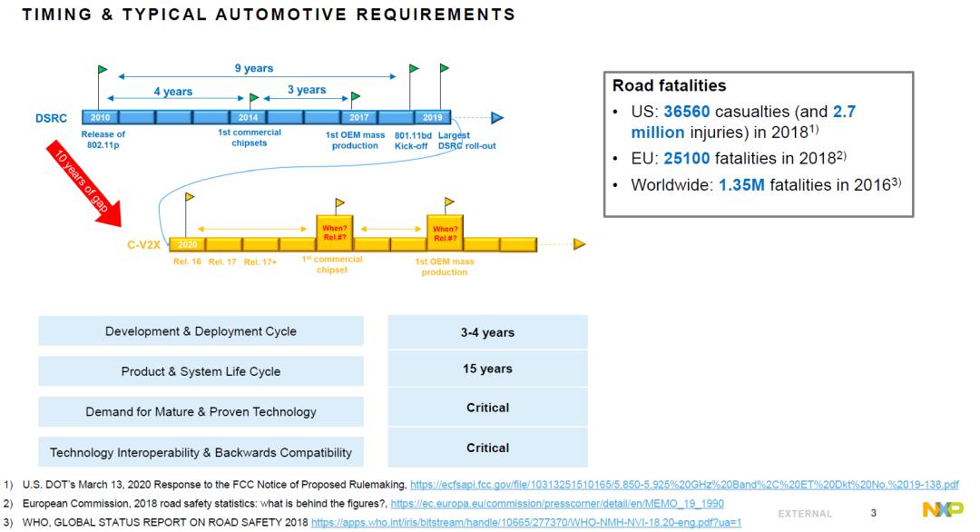The image size is (980, 532).
Task: Select the 2019 block on DSRC timeline
Action: click(429, 117)
